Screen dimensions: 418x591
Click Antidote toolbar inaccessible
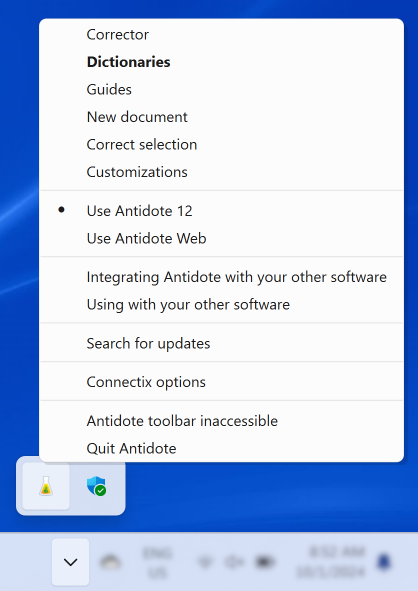(x=222, y=421)
